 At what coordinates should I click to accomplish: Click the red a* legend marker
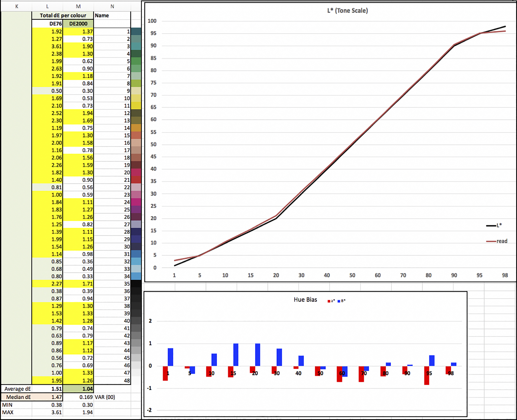pos(329,301)
